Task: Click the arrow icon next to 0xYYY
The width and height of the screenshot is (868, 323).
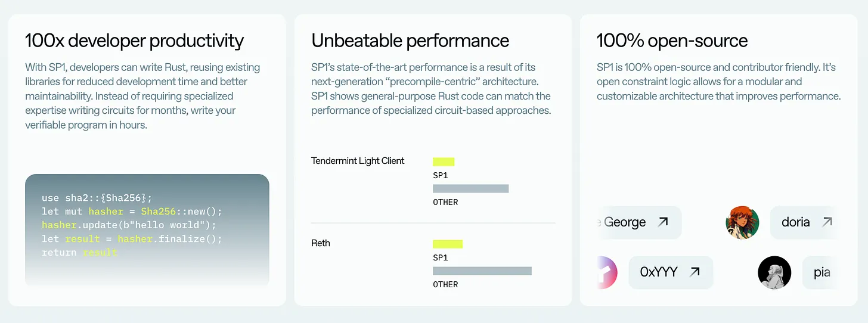Action: [x=695, y=272]
